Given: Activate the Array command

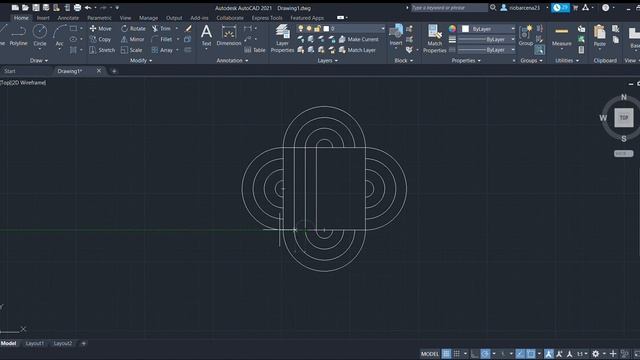Looking at the screenshot, I should pyautogui.click(x=162, y=50).
